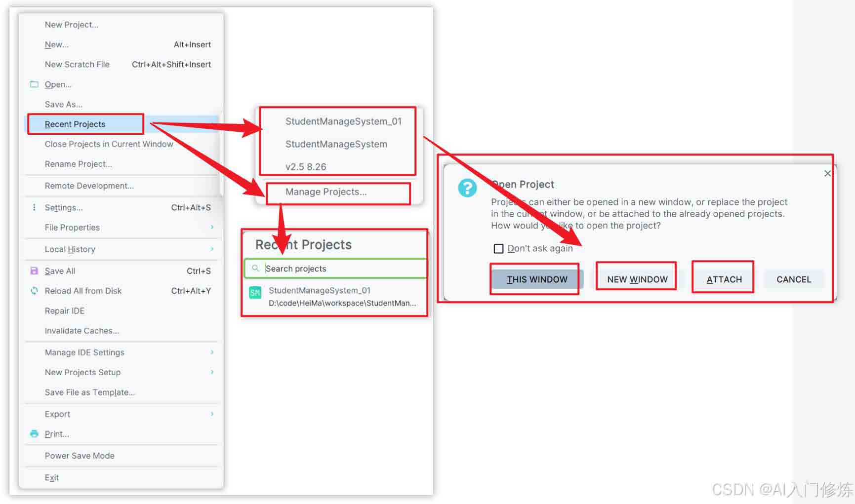The height and width of the screenshot is (504, 855).
Task: Click the Reload All from Disk icon
Action: point(34,291)
